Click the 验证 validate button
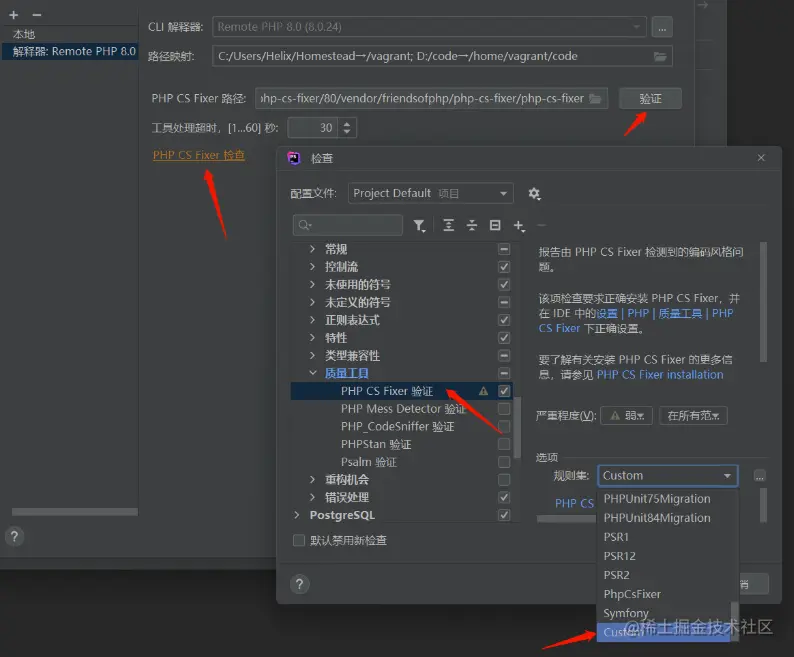The height and width of the screenshot is (657, 794). (650, 99)
